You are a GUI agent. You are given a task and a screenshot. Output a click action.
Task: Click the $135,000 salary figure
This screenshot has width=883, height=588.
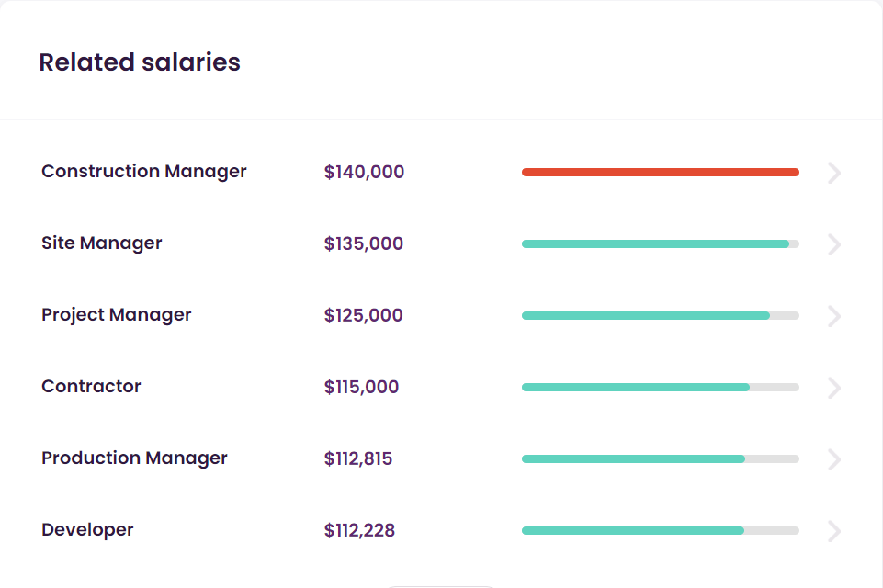(364, 243)
